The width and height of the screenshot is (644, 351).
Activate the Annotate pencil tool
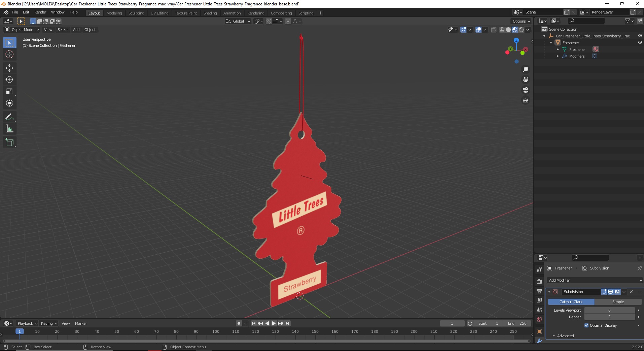pyautogui.click(x=9, y=117)
